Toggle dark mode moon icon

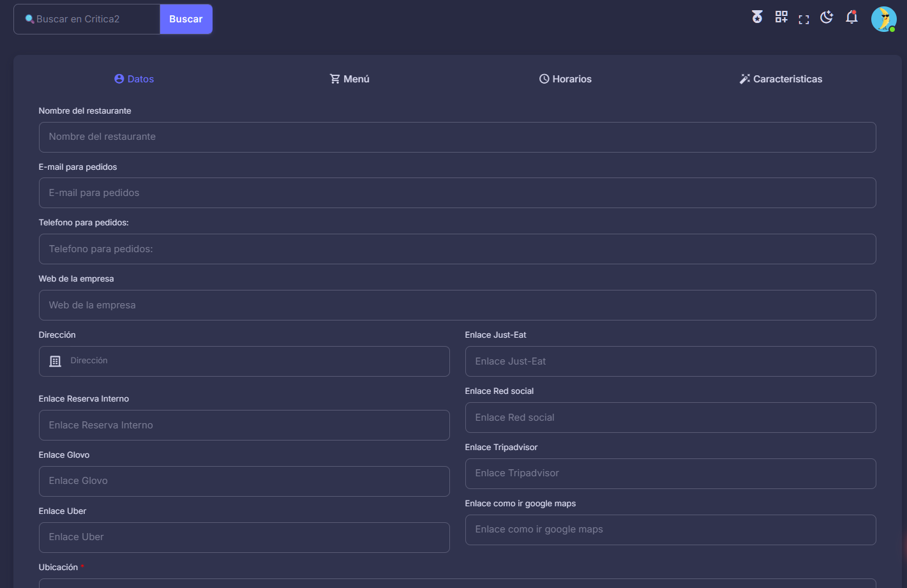coord(827,17)
